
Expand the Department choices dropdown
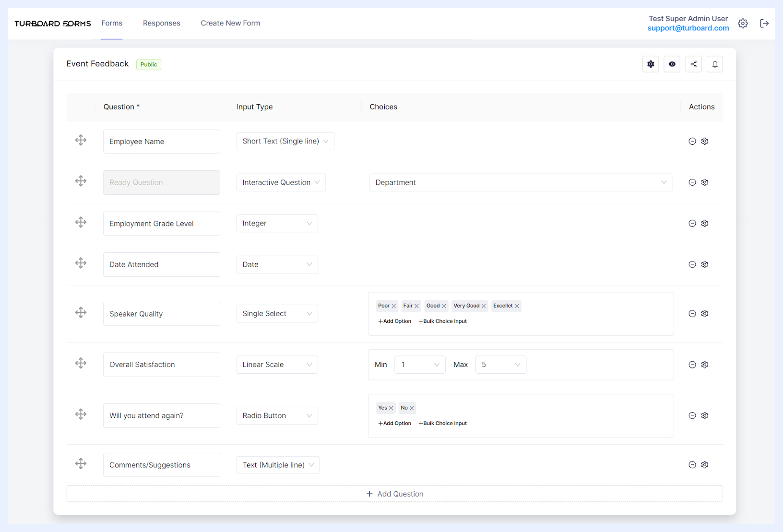tap(521, 182)
